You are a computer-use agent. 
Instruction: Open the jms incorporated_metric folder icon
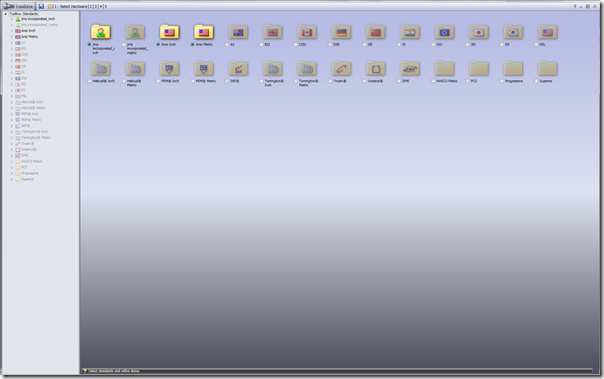[135, 32]
